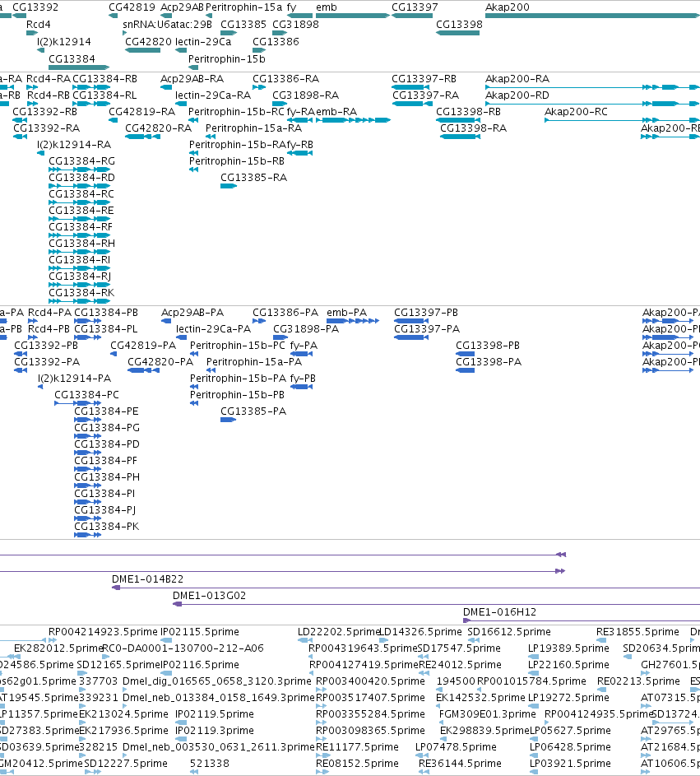Click EST IP02119.3prime label
This screenshot has width=700, height=776.
coord(215,731)
